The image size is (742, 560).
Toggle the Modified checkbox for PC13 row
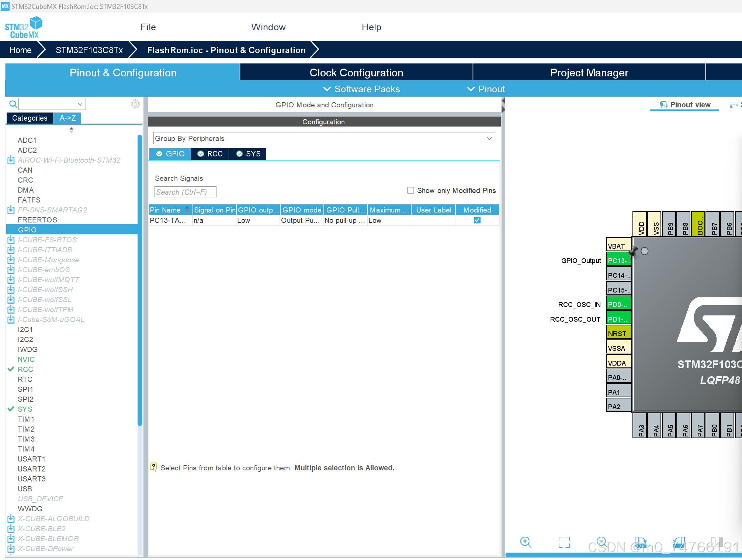click(x=477, y=220)
